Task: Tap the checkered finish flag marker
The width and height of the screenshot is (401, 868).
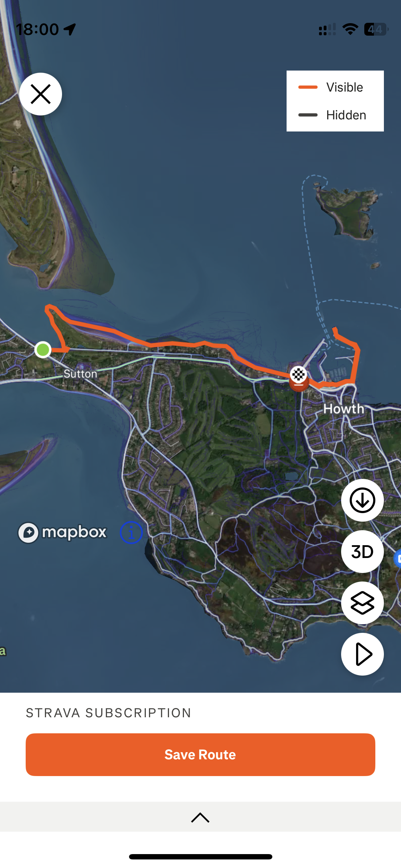Action: click(298, 374)
